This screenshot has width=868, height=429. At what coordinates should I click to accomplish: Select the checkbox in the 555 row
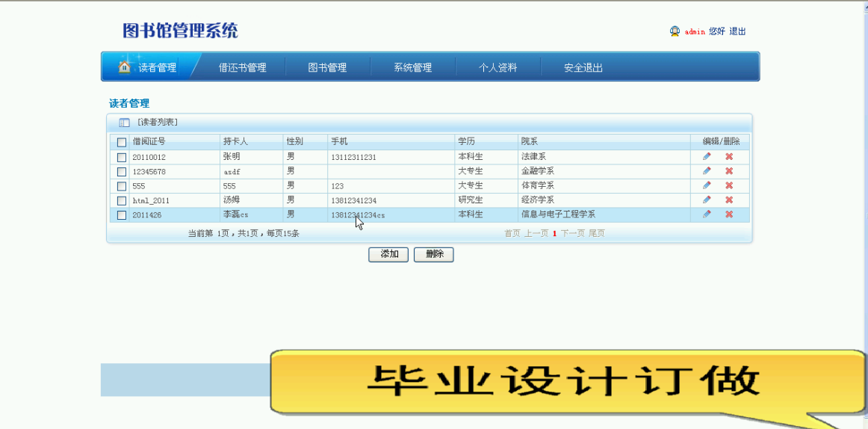(122, 186)
